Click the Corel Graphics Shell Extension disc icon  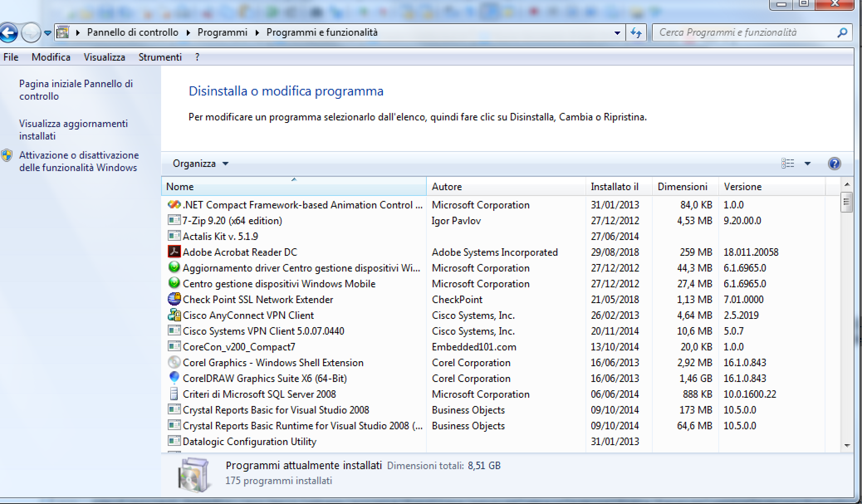(x=174, y=362)
